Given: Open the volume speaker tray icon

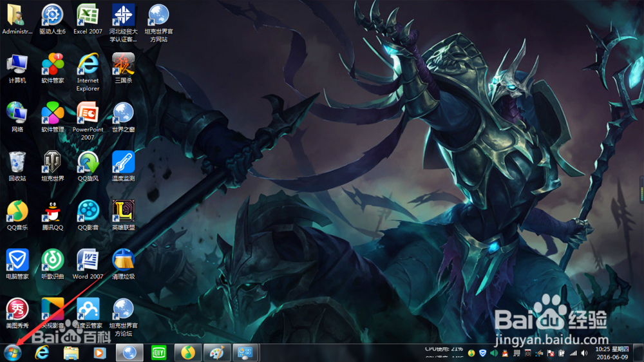Looking at the screenshot, I should 584,353.
